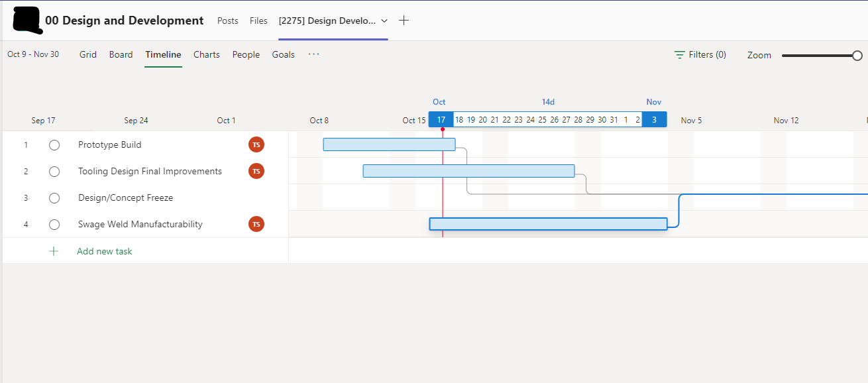Select the Timeline view tab
The image size is (868, 383).
163,54
